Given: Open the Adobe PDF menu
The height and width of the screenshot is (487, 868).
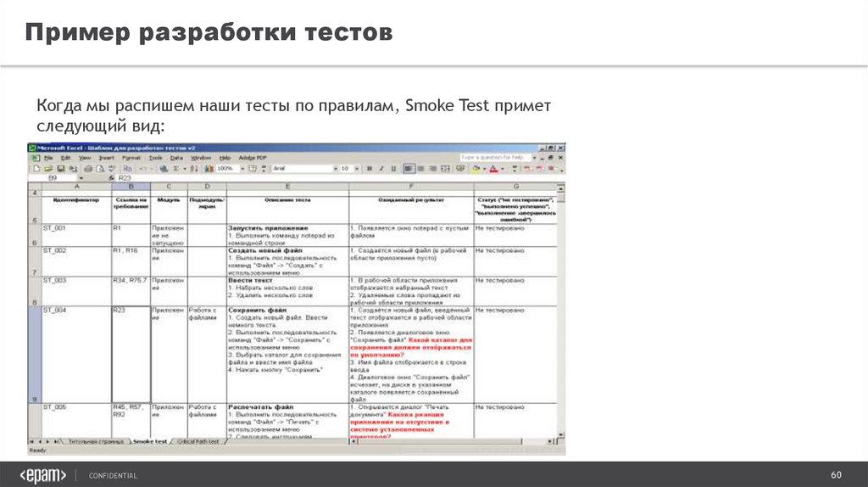Looking at the screenshot, I should [253, 158].
